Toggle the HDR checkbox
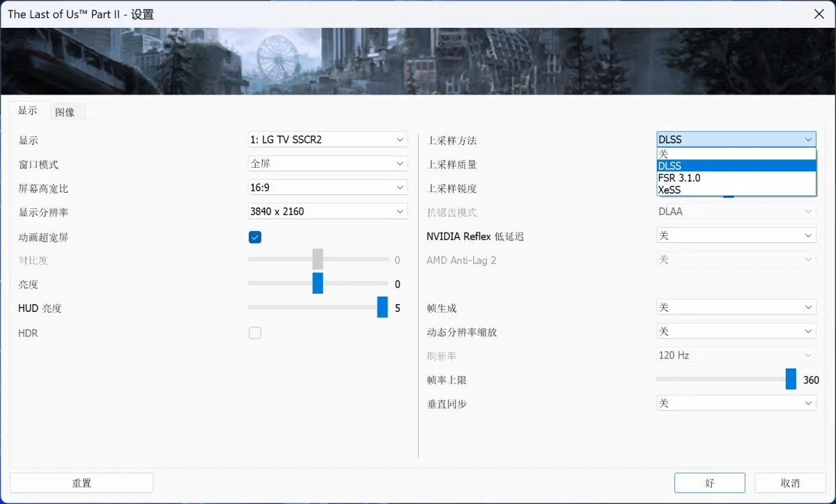Screen dimensions: 836x504 coord(255,333)
